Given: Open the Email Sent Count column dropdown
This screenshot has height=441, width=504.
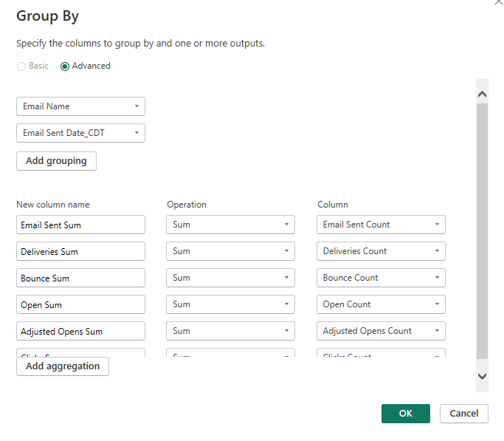Looking at the screenshot, I should (381, 225).
